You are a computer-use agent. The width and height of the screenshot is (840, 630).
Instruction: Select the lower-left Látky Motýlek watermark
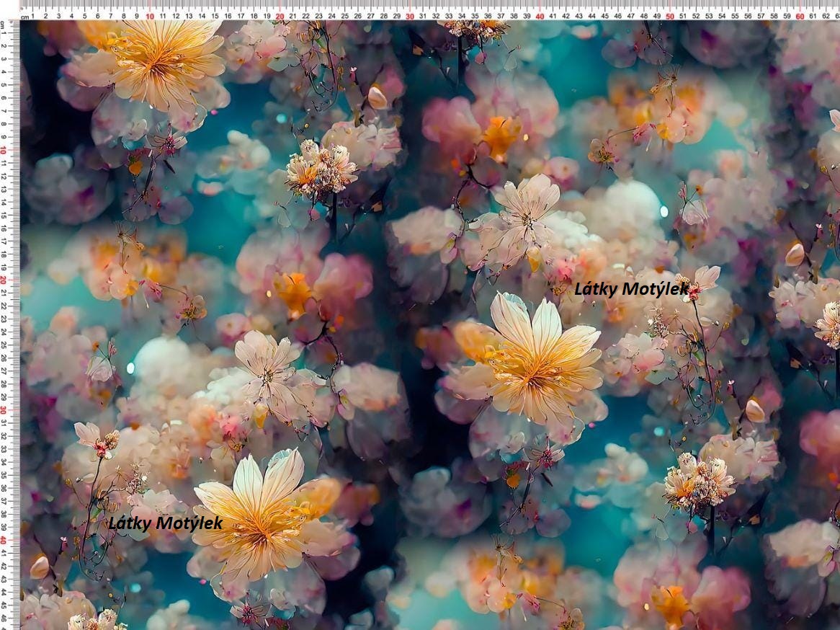(x=165, y=523)
